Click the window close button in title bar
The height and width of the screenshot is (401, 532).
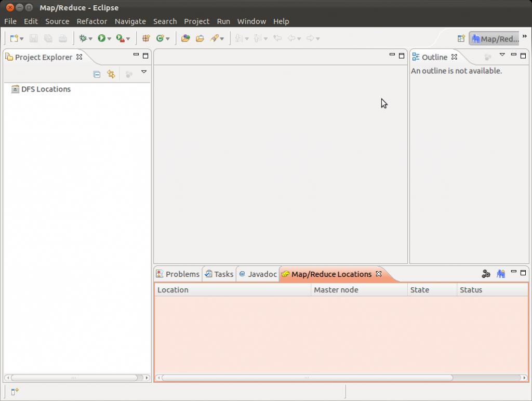coord(10,7)
